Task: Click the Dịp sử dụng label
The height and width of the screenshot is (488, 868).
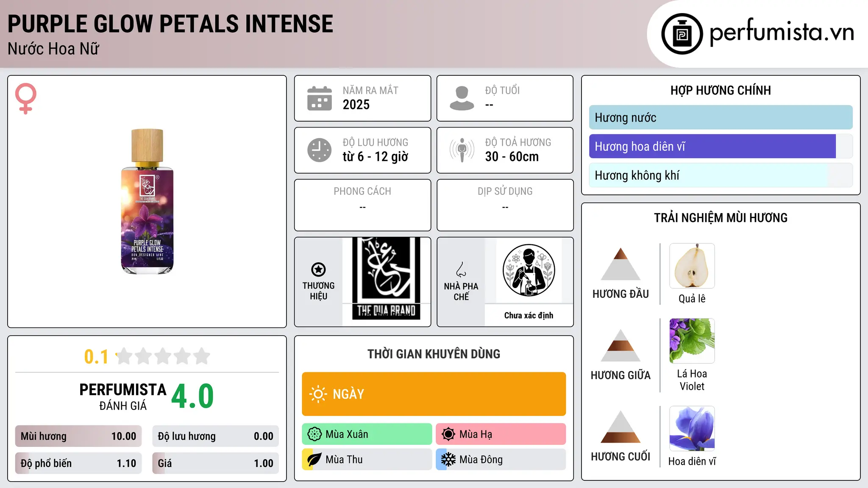Action: [x=505, y=191]
